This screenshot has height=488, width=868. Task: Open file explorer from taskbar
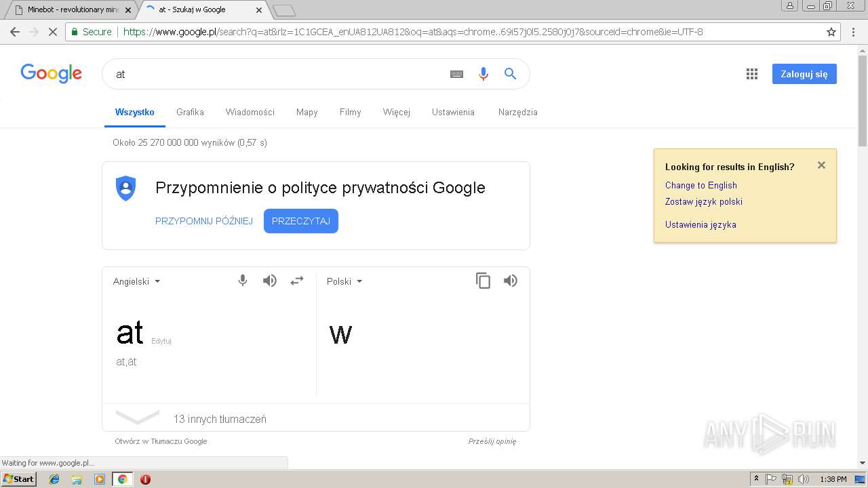(x=77, y=479)
